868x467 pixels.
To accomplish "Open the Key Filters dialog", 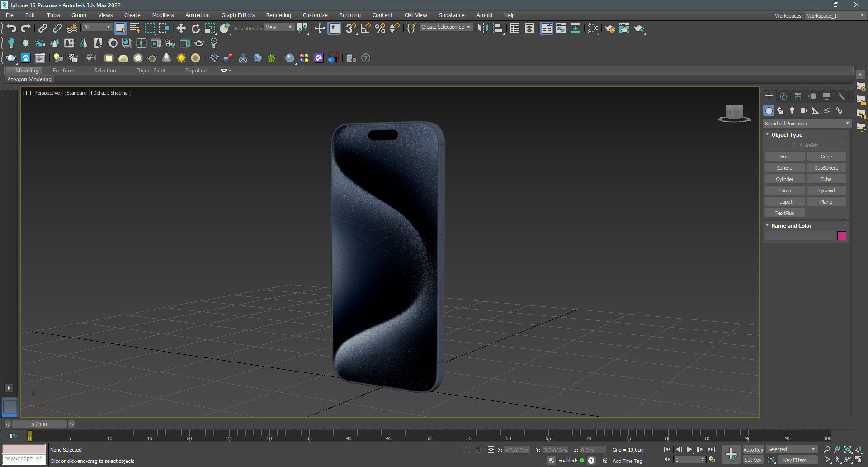I will (797, 460).
